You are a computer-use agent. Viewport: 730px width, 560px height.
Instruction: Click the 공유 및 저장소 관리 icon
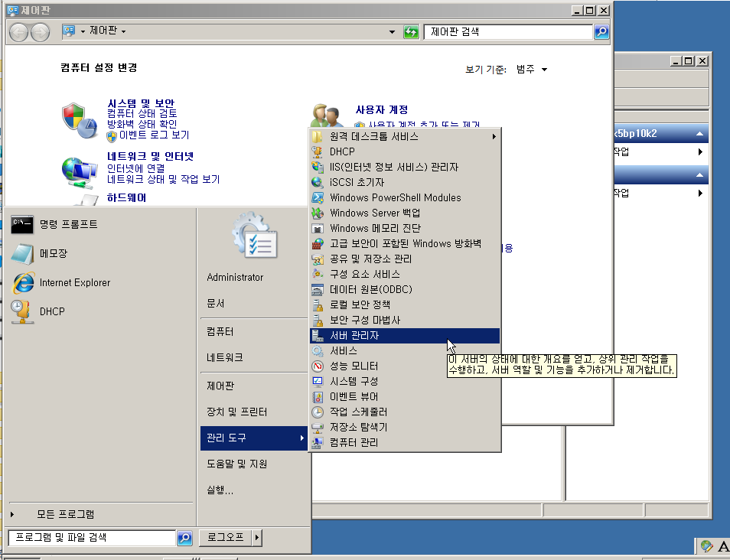coord(318,259)
